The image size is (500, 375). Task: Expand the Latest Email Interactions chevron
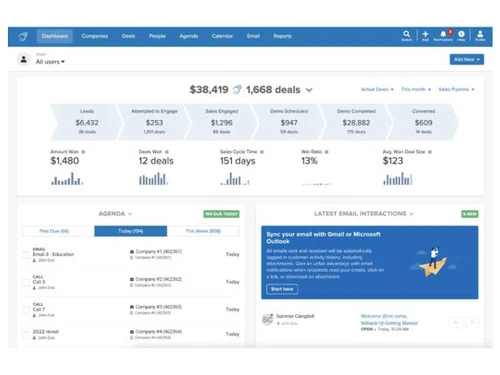[411, 214]
